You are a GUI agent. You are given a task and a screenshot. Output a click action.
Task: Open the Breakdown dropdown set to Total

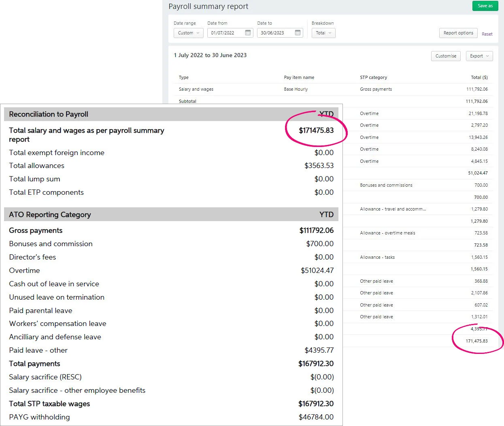tap(323, 33)
